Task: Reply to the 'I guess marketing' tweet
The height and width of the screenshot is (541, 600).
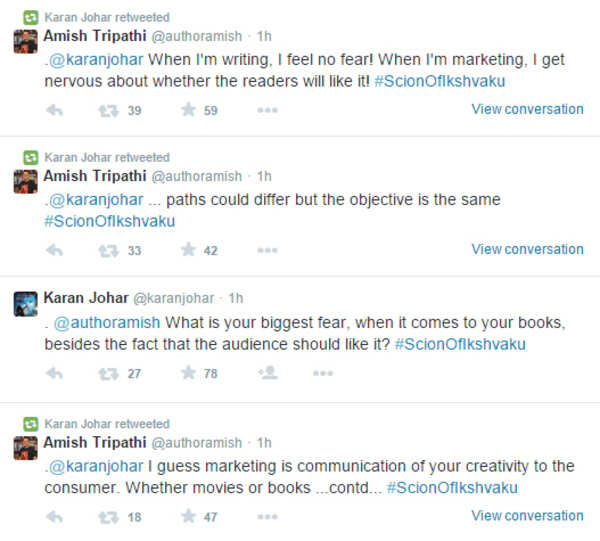Action: coord(54,517)
